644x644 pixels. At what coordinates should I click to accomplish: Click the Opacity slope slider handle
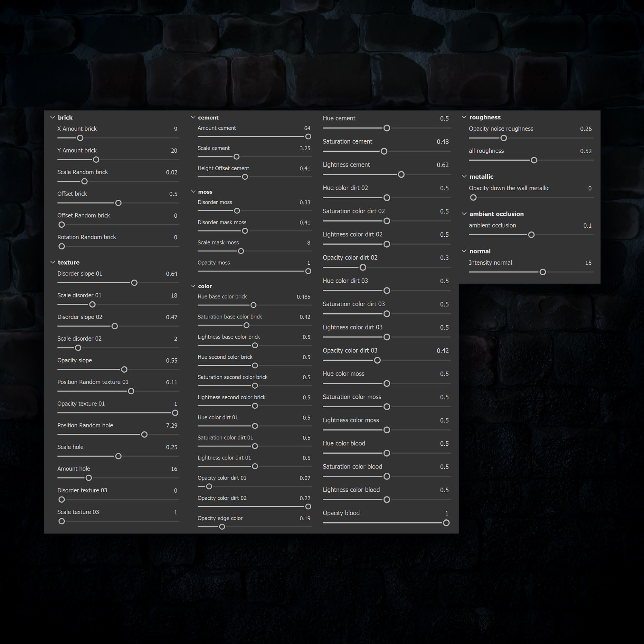click(x=124, y=370)
